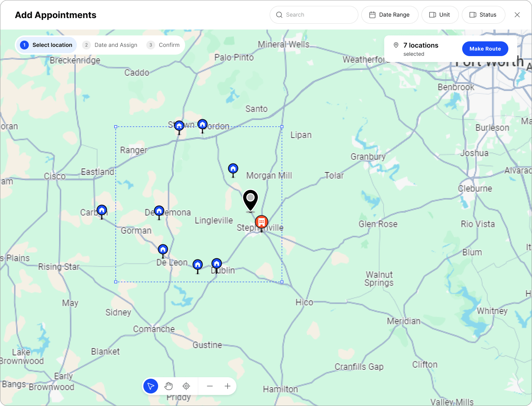Click the orange building marker at Stephenville
The height and width of the screenshot is (406, 532).
pos(262,222)
